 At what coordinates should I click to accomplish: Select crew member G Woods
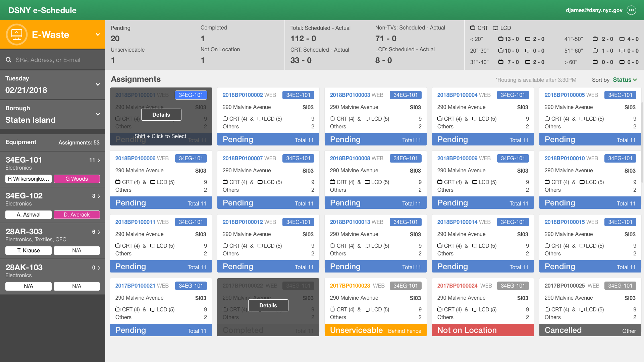pos(76,179)
